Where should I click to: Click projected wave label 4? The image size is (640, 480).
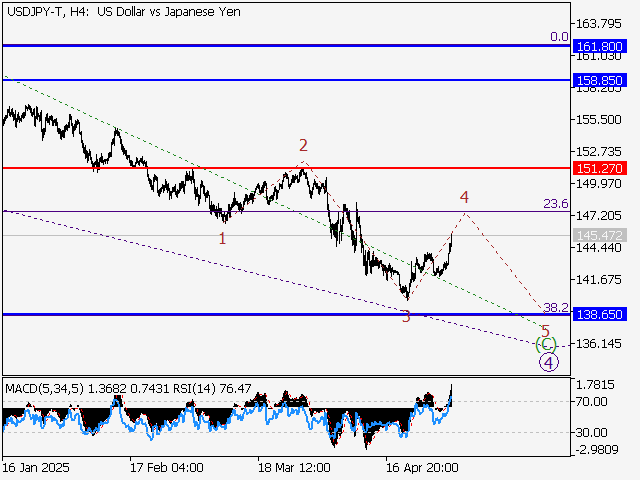click(464, 197)
